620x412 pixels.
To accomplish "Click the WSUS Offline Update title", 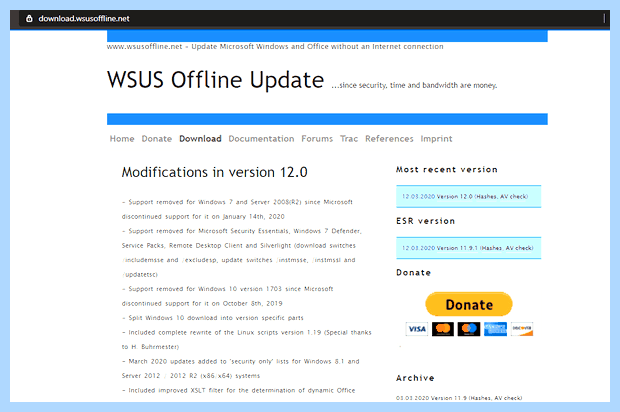I will (215, 80).
